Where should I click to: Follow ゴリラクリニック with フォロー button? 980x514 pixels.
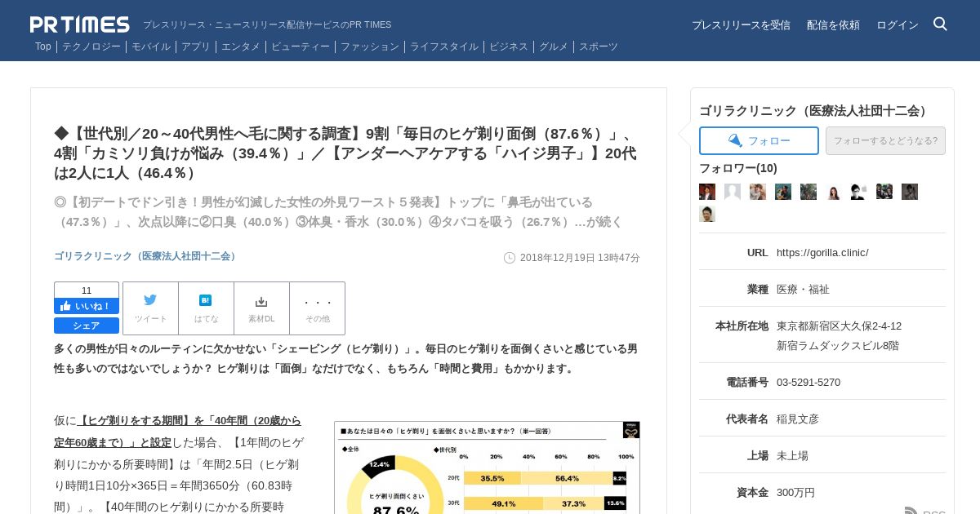point(759,140)
